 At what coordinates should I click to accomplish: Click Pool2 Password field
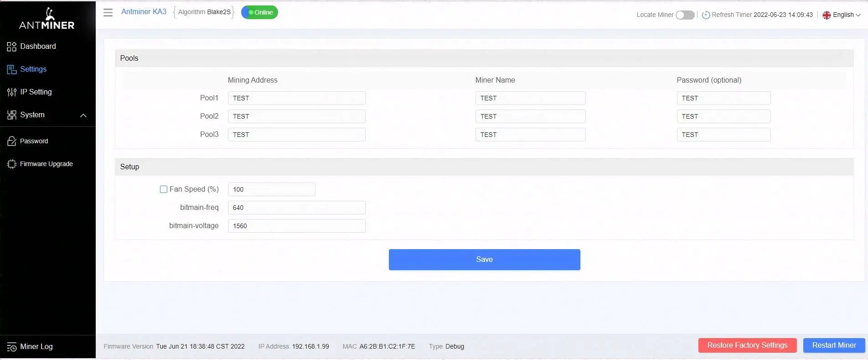click(723, 116)
